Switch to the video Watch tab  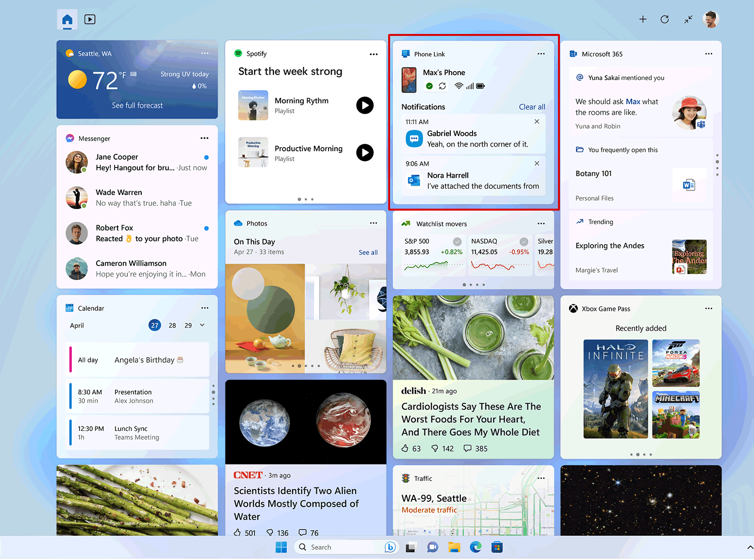point(90,19)
